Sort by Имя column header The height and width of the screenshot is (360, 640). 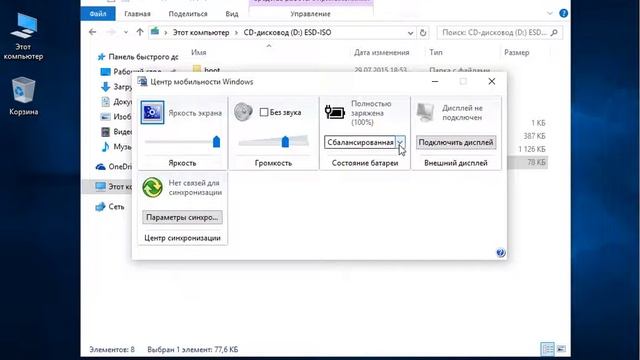tap(199, 52)
